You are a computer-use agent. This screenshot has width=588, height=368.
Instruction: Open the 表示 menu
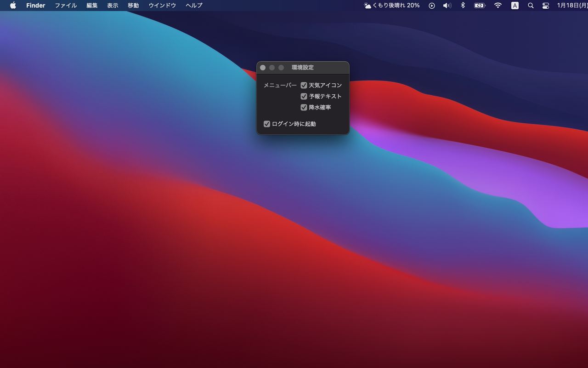[112, 6]
